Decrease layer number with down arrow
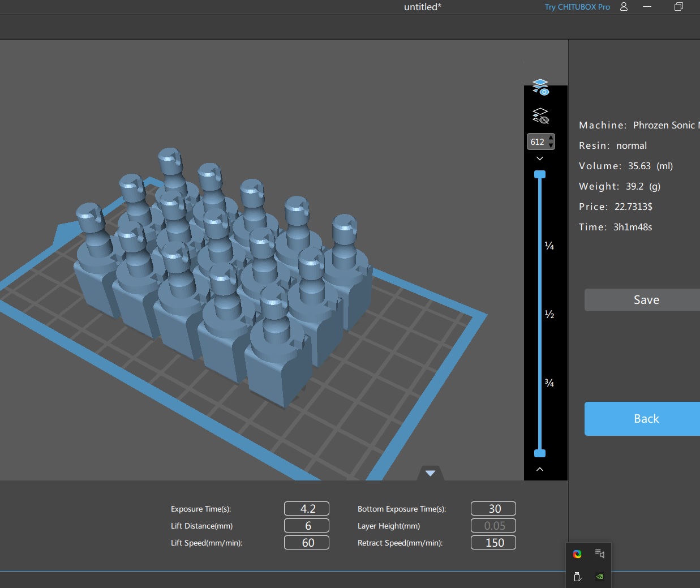 [x=551, y=145]
